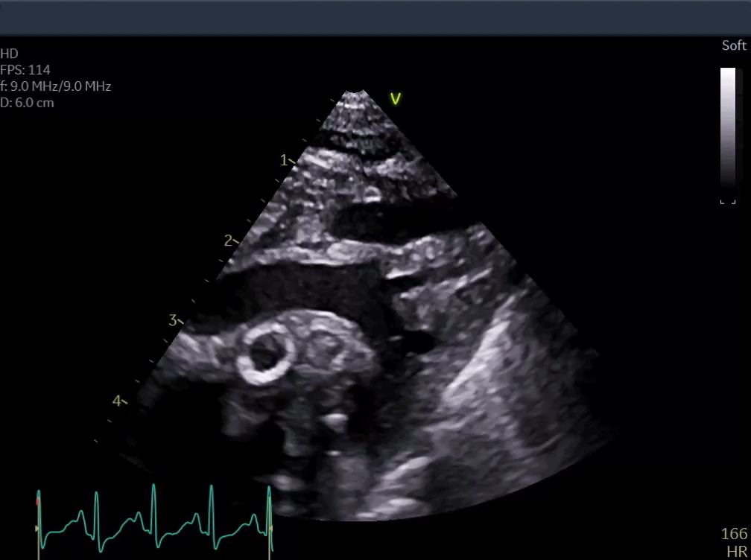Select the Soft preset label

click(x=733, y=46)
